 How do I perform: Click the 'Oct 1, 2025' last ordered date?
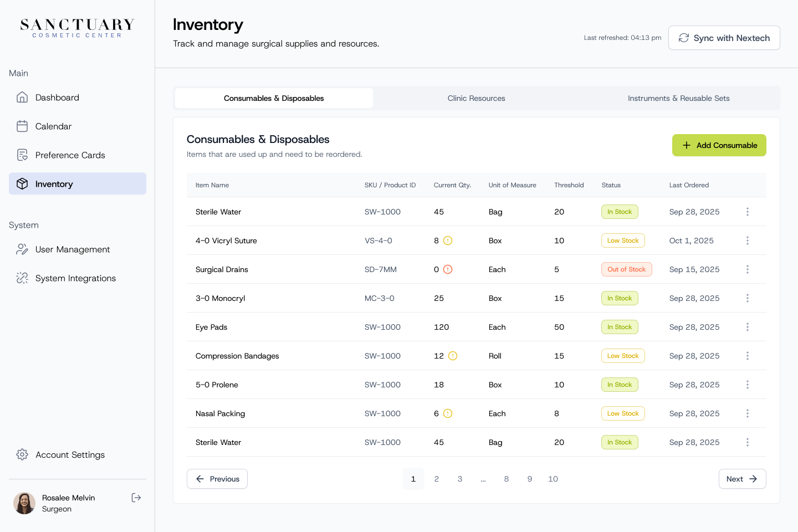pos(692,241)
